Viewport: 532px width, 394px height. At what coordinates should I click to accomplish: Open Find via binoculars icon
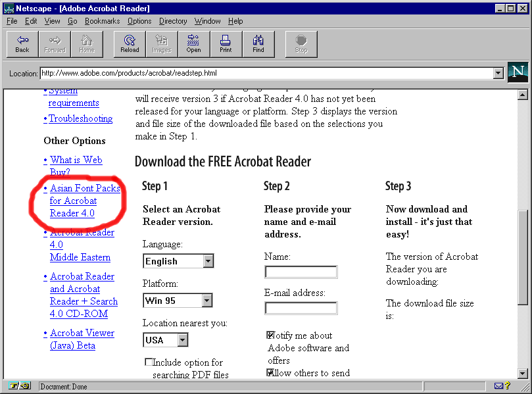click(258, 43)
